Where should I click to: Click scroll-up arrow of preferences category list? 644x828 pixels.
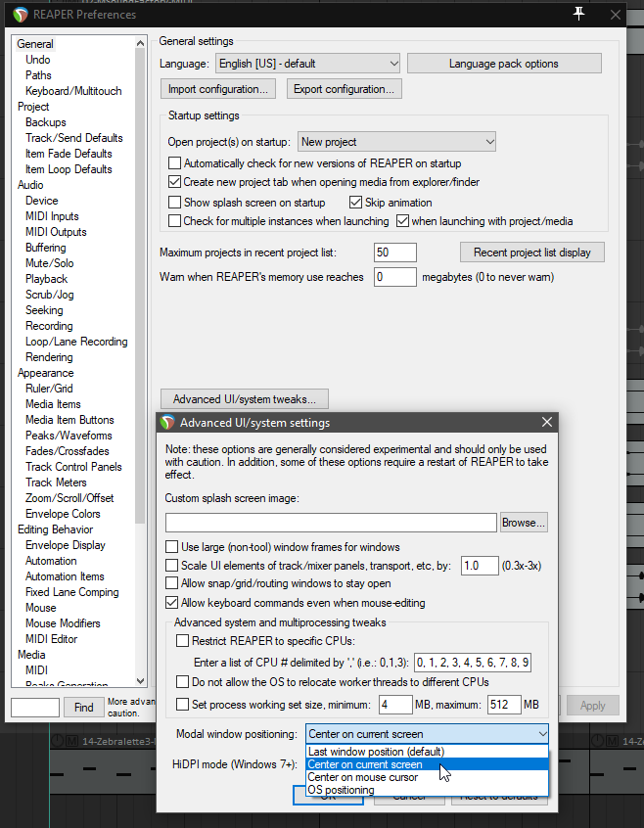(140, 43)
